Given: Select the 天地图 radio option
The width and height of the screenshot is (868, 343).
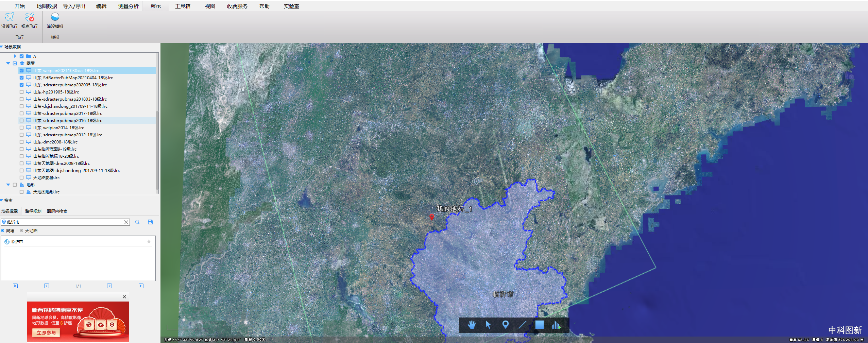Looking at the screenshot, I should pos(21,230).
